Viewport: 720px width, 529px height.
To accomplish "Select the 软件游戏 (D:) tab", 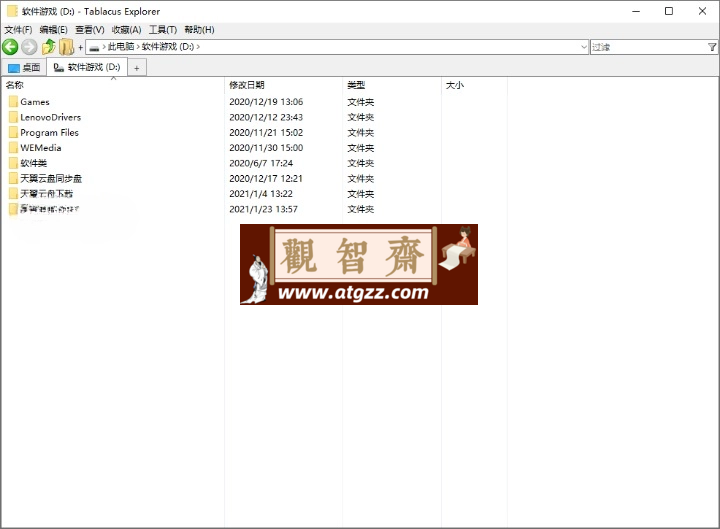I will (x=87, y=67).
